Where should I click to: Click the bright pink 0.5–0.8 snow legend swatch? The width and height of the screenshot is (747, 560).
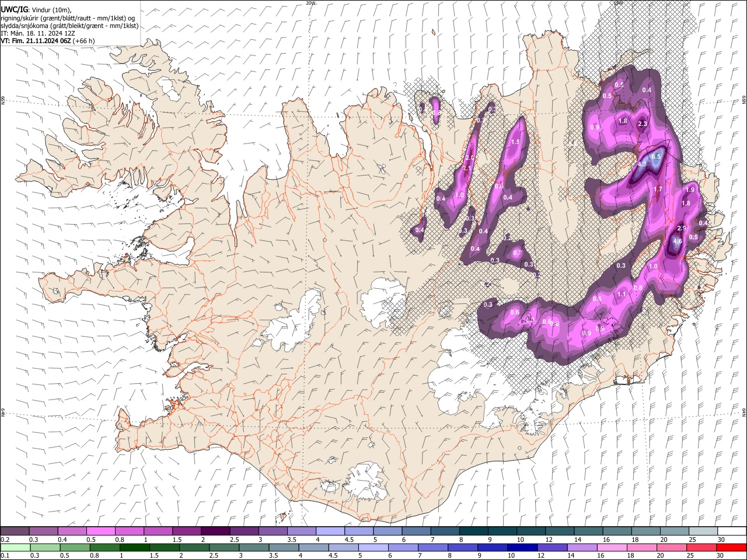pos(100,531)
